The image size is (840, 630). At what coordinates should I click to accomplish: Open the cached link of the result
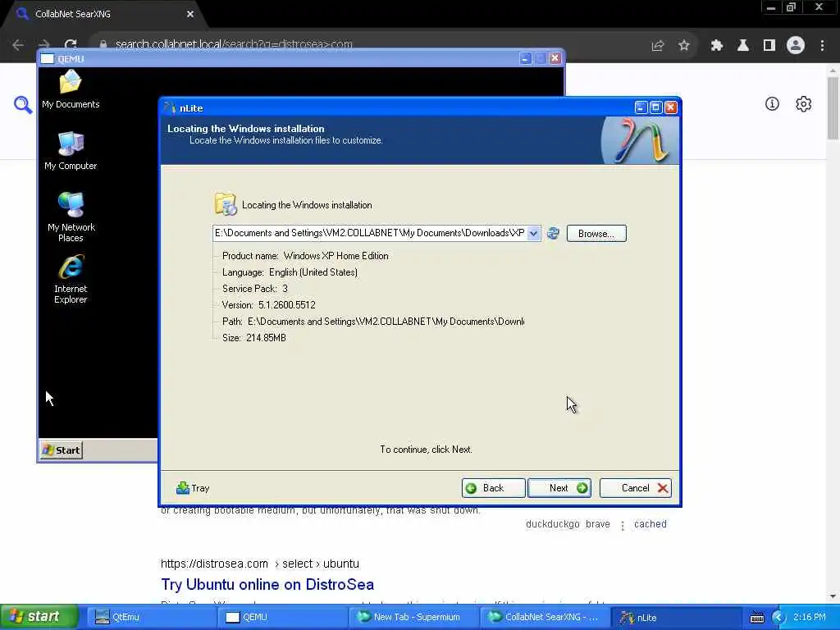pos(651,524)
